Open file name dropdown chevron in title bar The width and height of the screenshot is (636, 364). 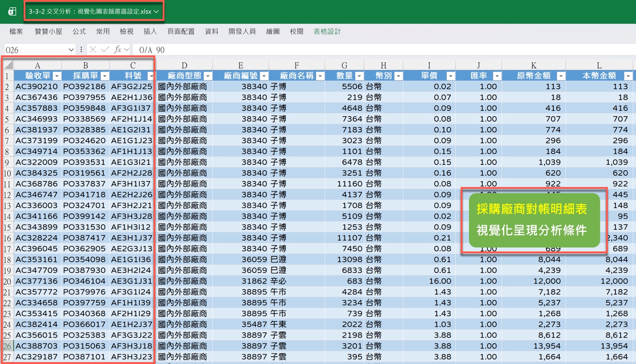156,12
